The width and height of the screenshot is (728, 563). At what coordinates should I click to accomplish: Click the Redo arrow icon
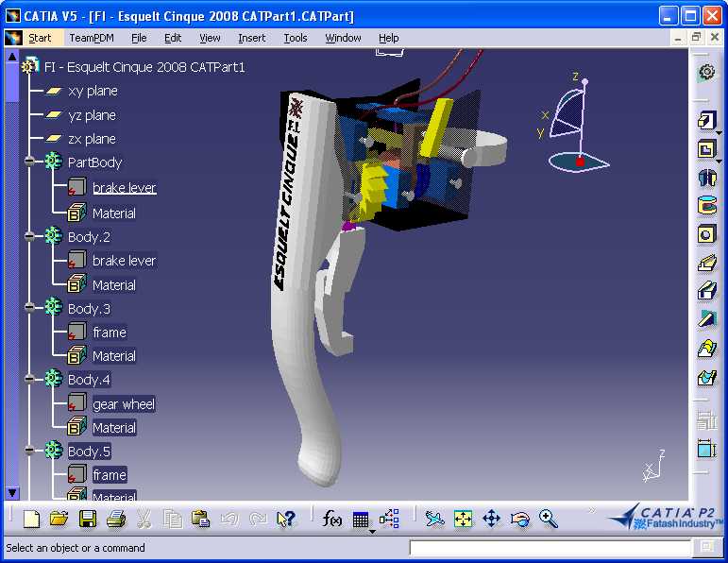click(x=258, y=519)
